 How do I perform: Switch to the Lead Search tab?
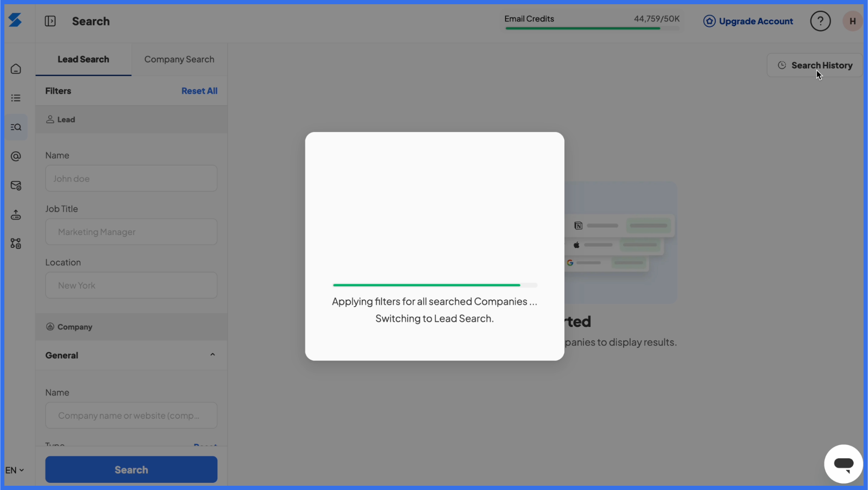[x=83, y=59]
